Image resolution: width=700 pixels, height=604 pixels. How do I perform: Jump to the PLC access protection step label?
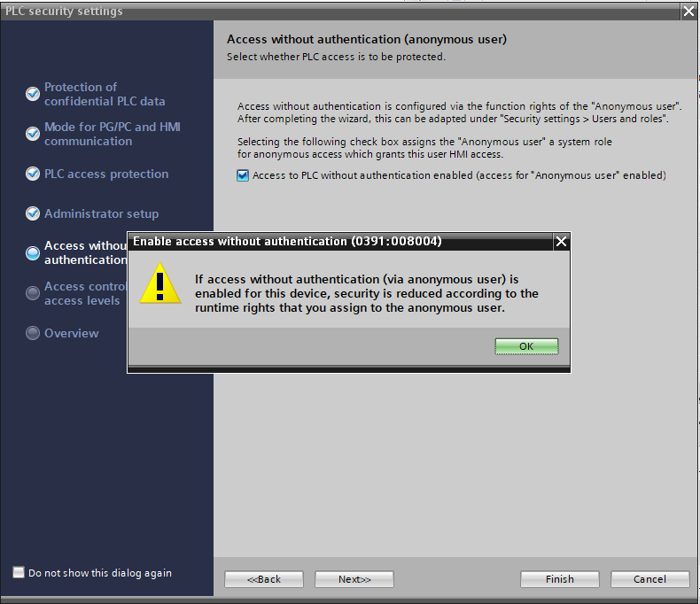pyautogui.click(x=106, y=174)
